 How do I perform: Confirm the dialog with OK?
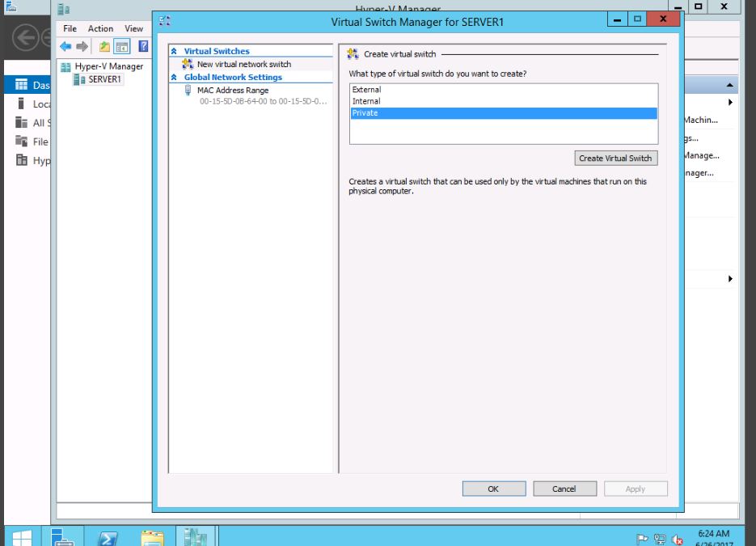coord(494,489)
